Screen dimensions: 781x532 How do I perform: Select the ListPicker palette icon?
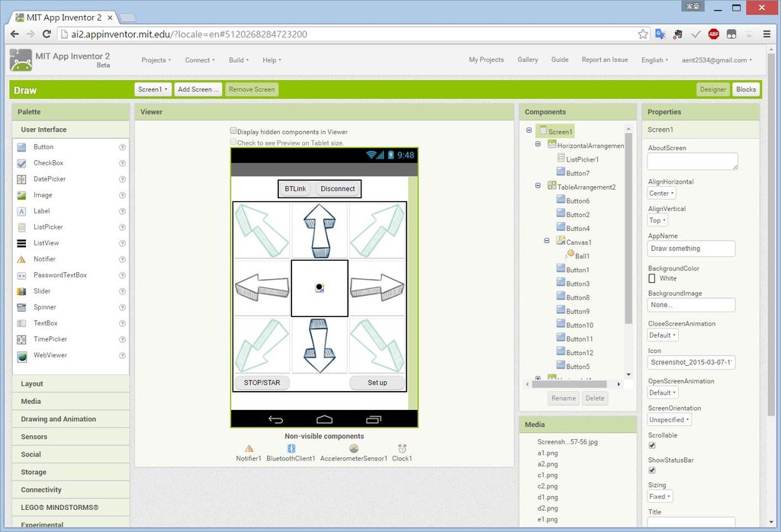tap(21, 227)
